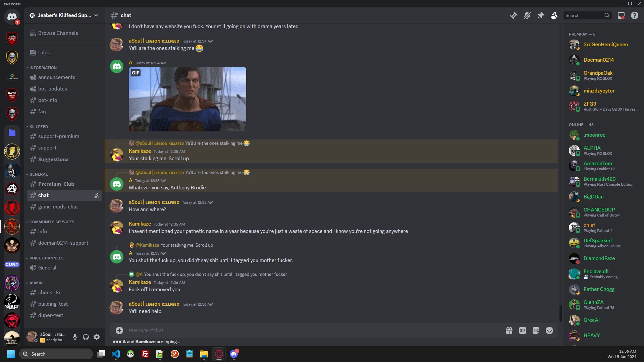
Task: Open the Superman GIF in chat
Action: click(187, 99)
